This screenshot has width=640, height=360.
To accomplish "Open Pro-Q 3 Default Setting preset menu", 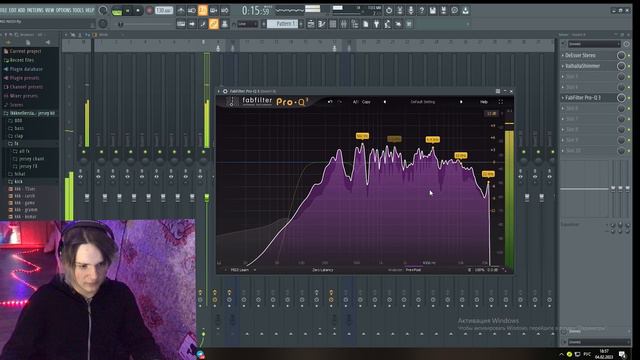I will 423,102.
